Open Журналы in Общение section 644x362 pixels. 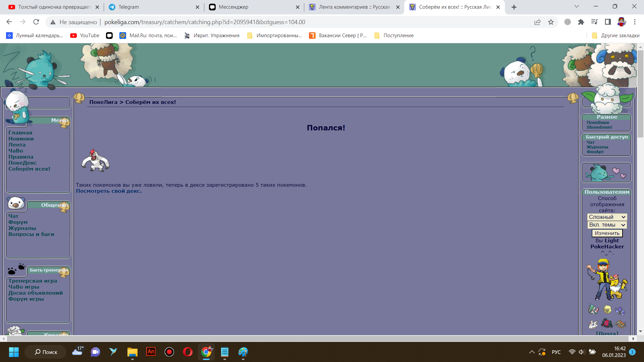22,228
